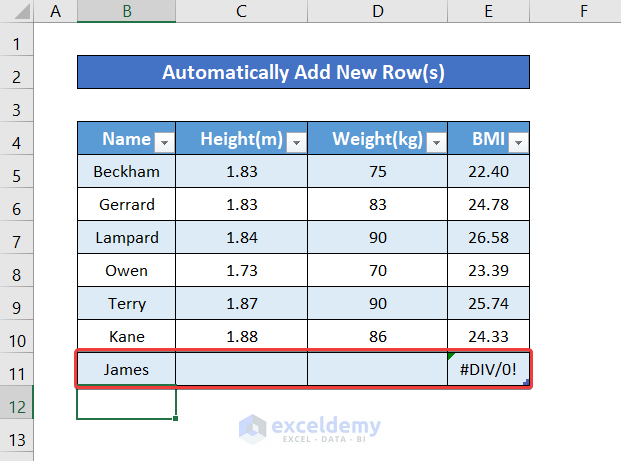Screen dimensions: 621x461
Task: Select the BMI cell 22.40
Action: pos(489,171)
